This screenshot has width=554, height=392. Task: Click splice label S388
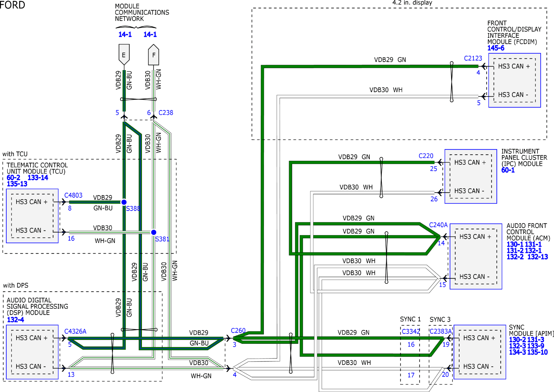coord(133,209)
